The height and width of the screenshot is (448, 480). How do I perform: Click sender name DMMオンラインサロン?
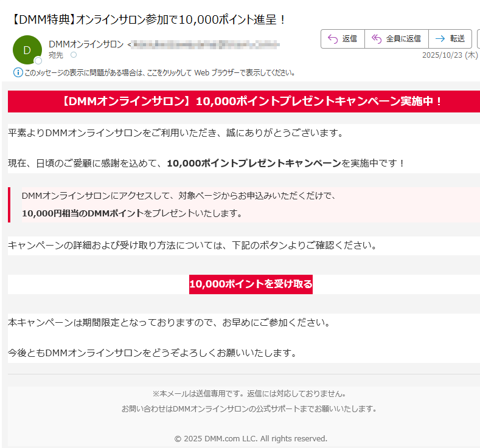pos(86,44)
